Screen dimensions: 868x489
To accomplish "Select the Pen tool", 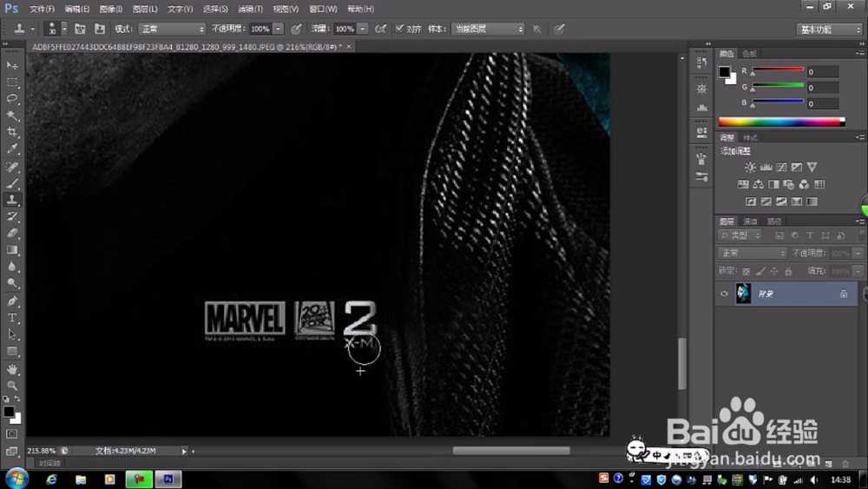I will pos(12,301).
